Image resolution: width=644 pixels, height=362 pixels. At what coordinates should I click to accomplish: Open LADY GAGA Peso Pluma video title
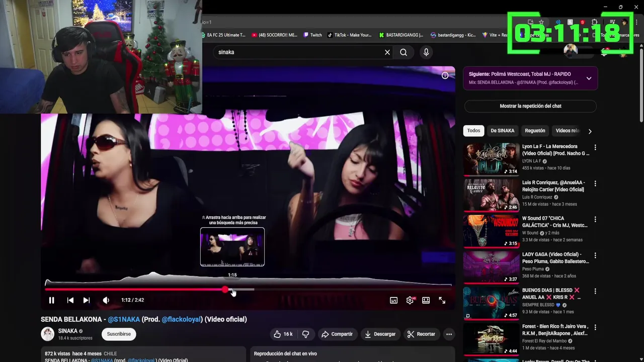pyautogui.click(x=555, y=258)
